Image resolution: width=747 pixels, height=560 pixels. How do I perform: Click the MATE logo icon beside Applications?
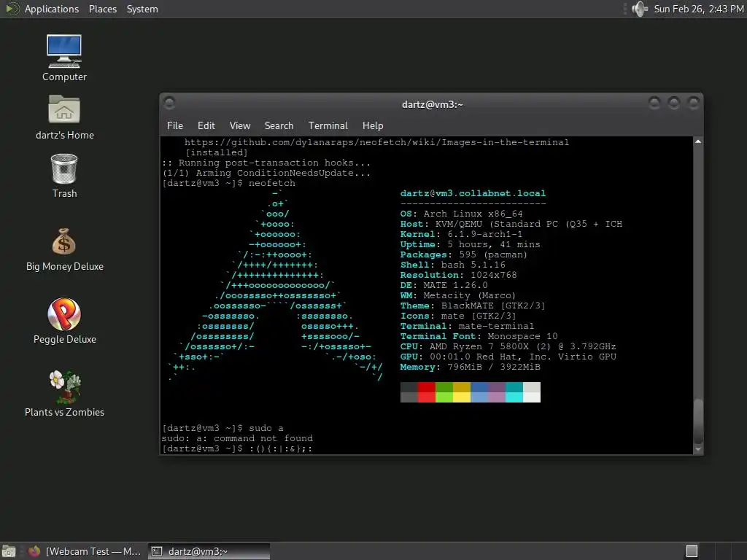pyautogui.click(x=12, y=9)
